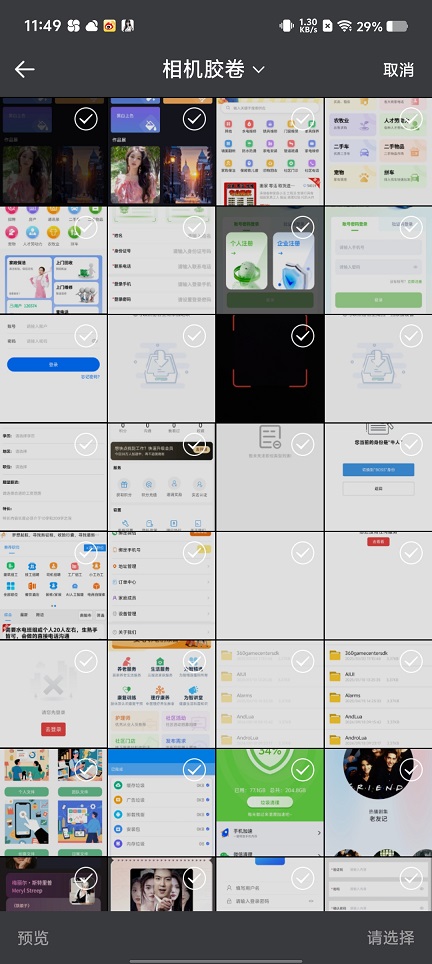The width and height of the screenshot is (432, 964).
Task: Tick the black QR scanner frame screenshot
Action: click(x=302, y=336)
